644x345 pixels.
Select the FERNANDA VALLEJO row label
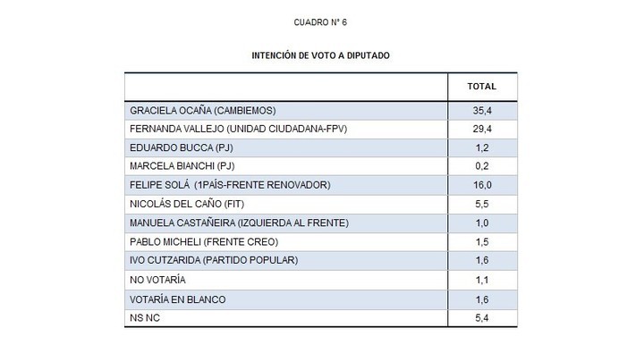[x=238, y=129]
